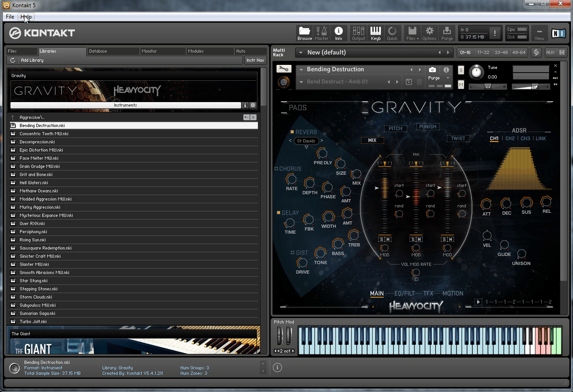Click the Native Instruments NI logo
Image resolution: width=573 pixels, height=392 pixels.
click(558, 33)
